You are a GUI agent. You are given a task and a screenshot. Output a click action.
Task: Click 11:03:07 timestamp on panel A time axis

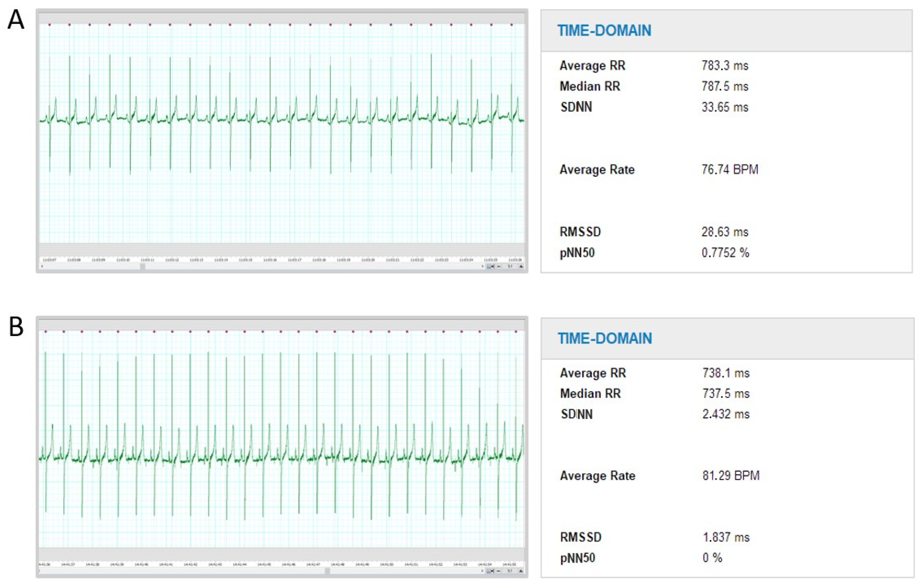click(x=49, y=260)
